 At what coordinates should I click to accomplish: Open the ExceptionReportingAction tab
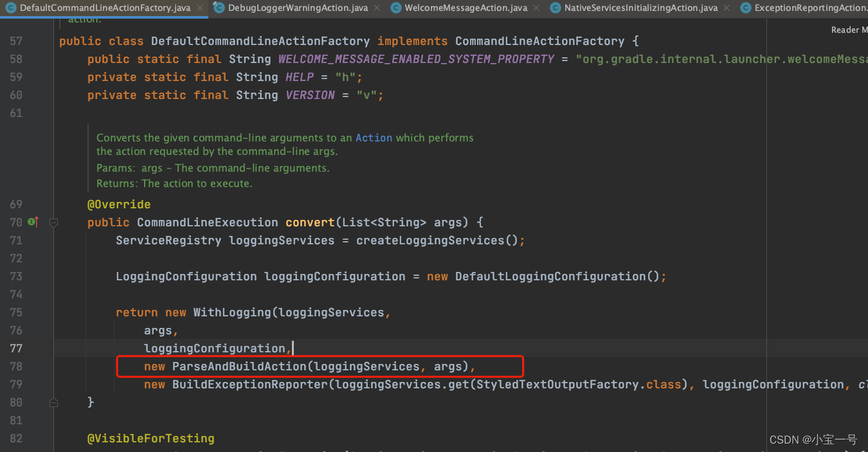(802, 8)
